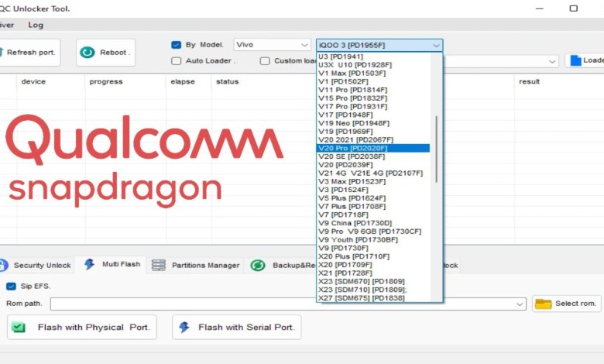
Task: Click the blue Loader file icon
Action: (x=575, y=60)
